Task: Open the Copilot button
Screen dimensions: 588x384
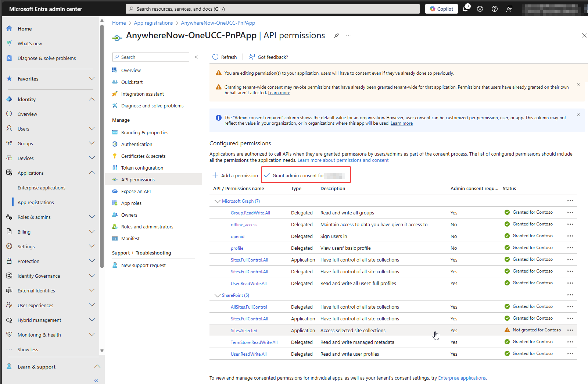Action: click(441, 9)
